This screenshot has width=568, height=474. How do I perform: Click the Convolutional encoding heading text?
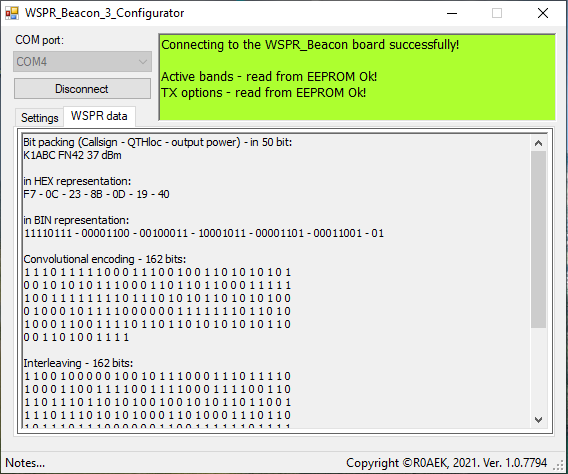(105, 259)
